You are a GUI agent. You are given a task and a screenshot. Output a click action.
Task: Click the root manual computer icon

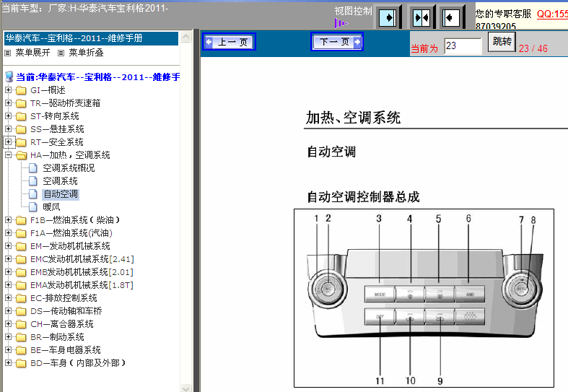pos(9,77)
